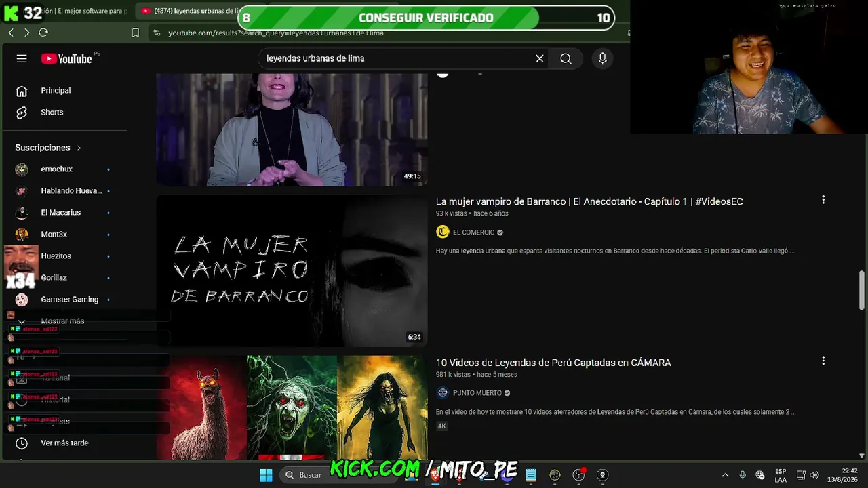The height and width of the screenshot is (488, 868).
Task: Play the 49:15 video thumbnail
Action: tap(292, 129)
